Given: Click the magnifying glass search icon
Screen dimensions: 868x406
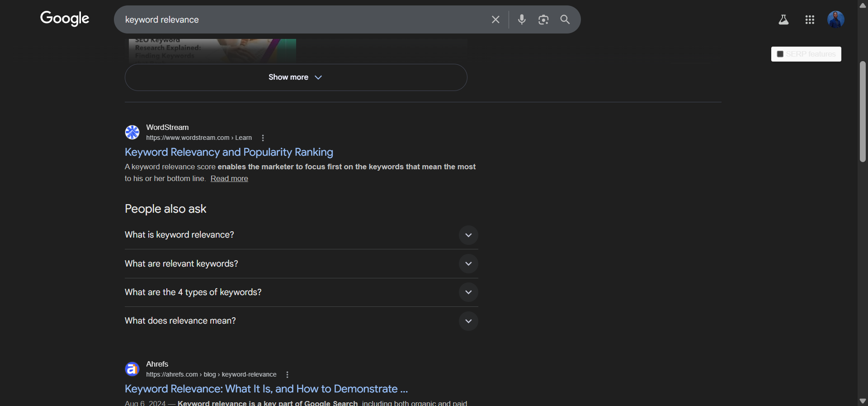Looking at the screenshot, I should click(565, 19).
